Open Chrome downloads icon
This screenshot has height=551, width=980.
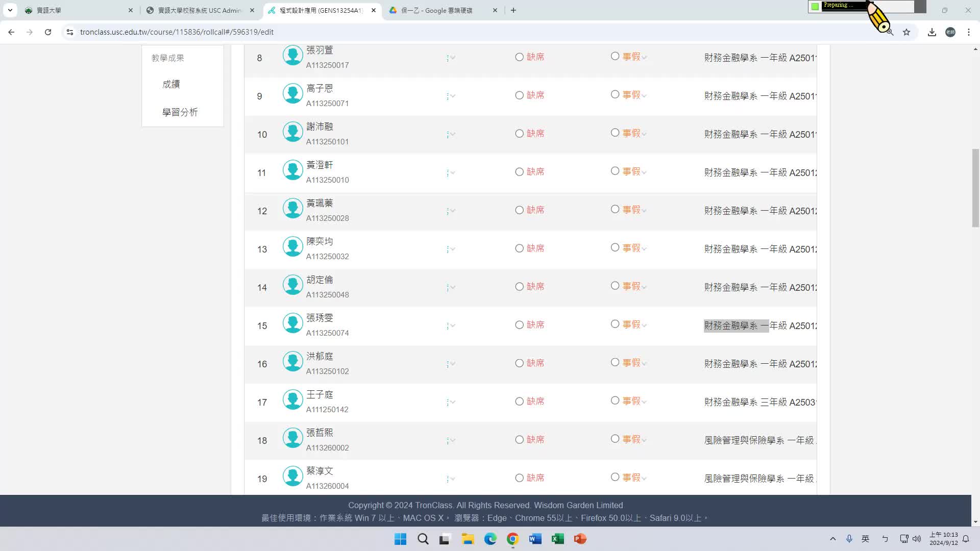[932, 32]
